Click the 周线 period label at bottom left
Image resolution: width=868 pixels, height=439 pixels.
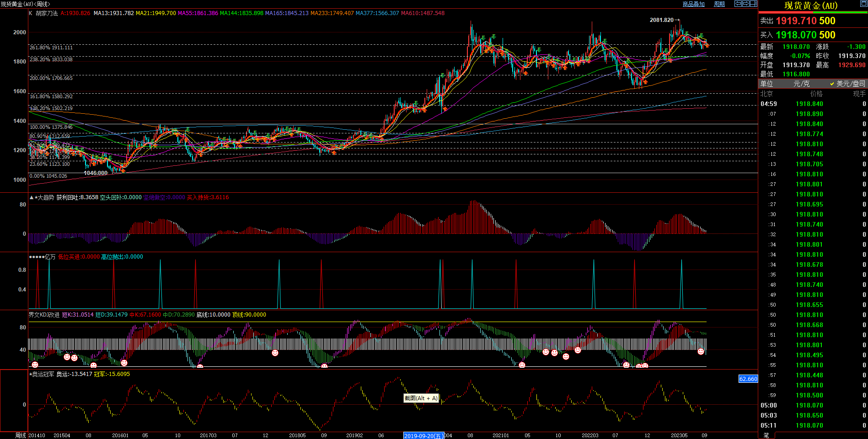coord(21,435)
